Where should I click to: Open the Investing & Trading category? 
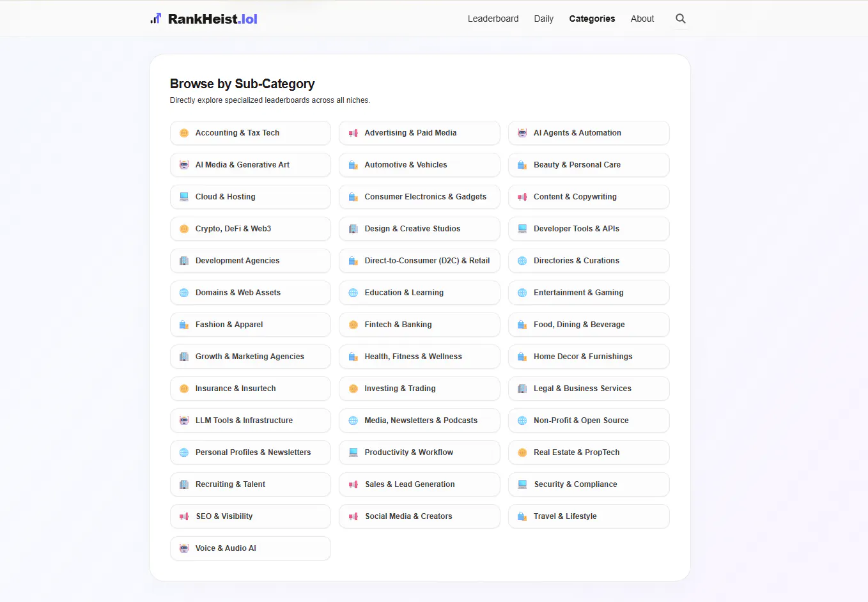click(419, 389)
